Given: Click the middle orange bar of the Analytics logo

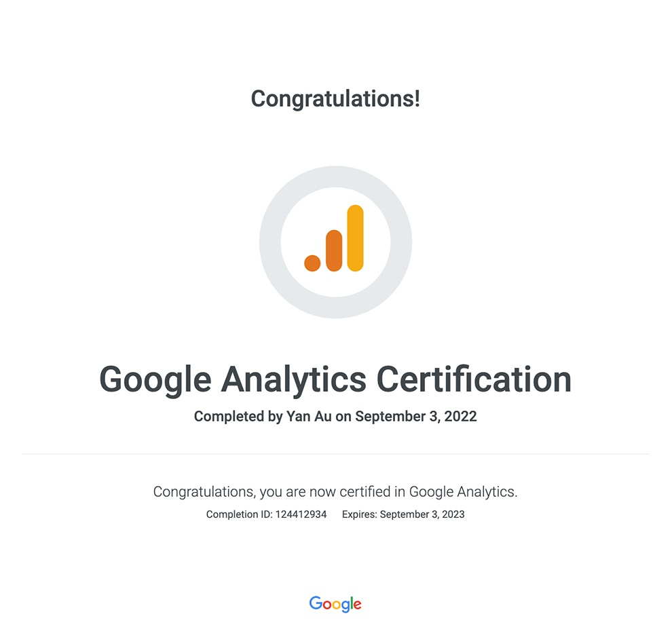Looking at the screenshot, I should tap(334, 250).
